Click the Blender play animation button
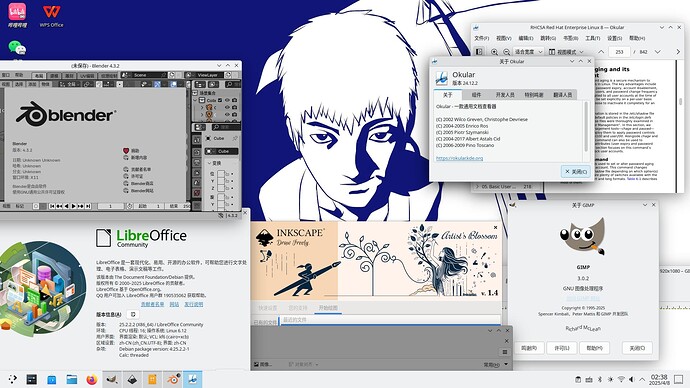 pyautogui.click(x=73, y=206)
